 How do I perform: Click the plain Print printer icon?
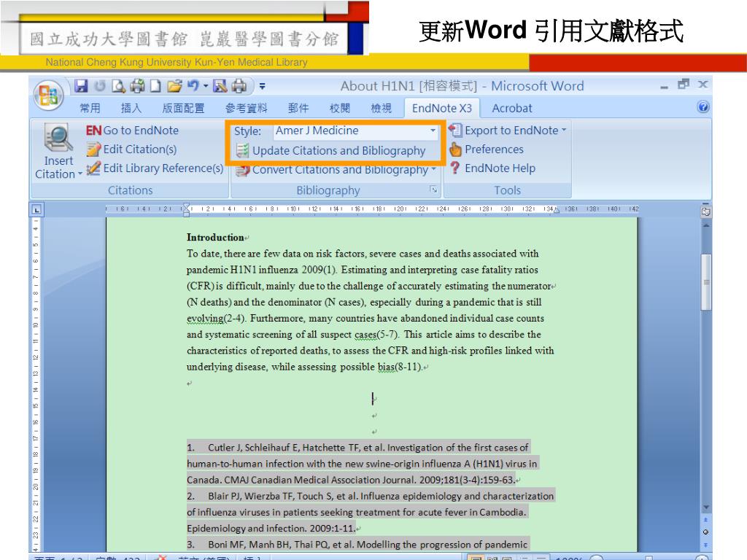(239, 86)
